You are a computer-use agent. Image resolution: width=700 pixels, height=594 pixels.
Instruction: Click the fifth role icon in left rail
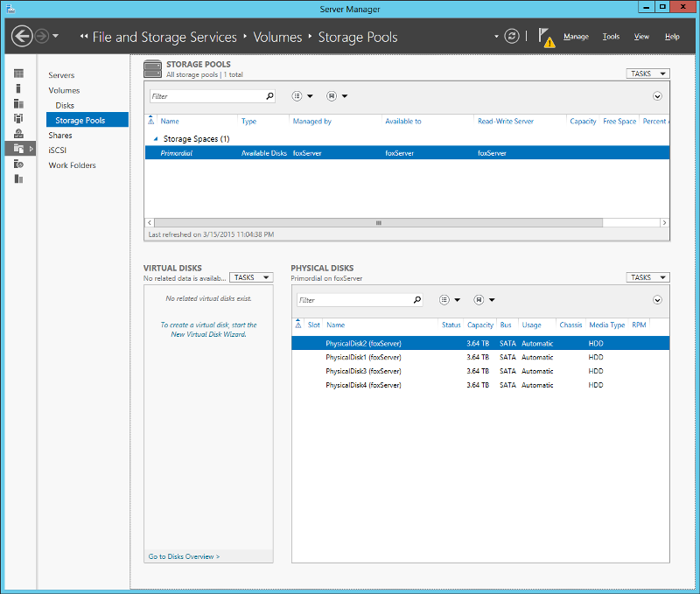tap(18, 134)
